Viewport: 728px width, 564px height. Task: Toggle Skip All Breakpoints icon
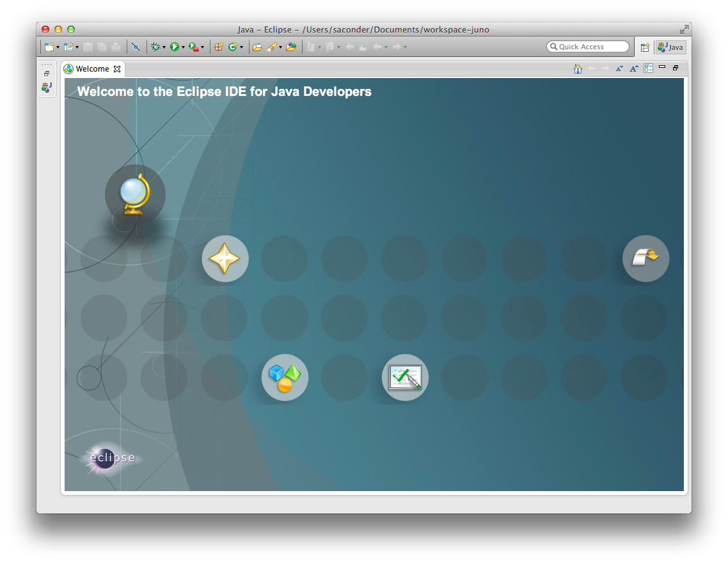click(x=136, y=47)
